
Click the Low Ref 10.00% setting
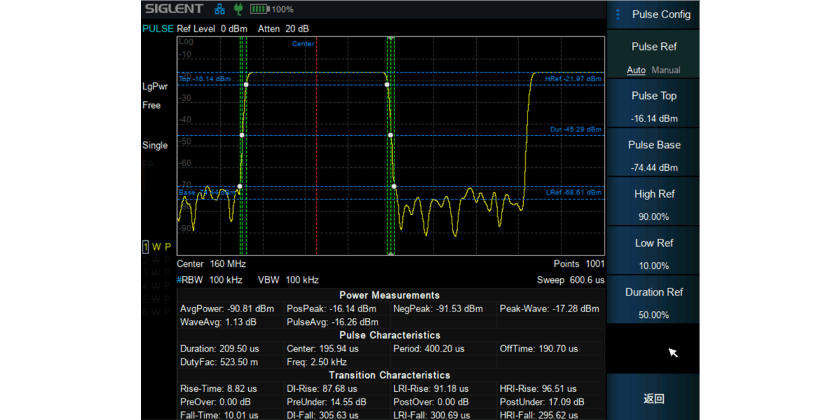point(654,253)
